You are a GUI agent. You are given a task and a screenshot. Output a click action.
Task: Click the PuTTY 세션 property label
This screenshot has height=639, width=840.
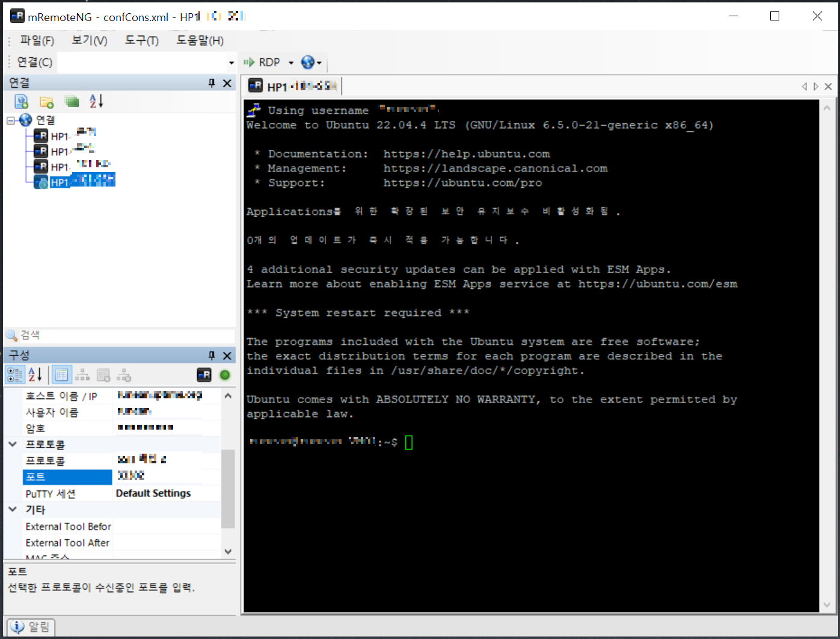[51, 493]
